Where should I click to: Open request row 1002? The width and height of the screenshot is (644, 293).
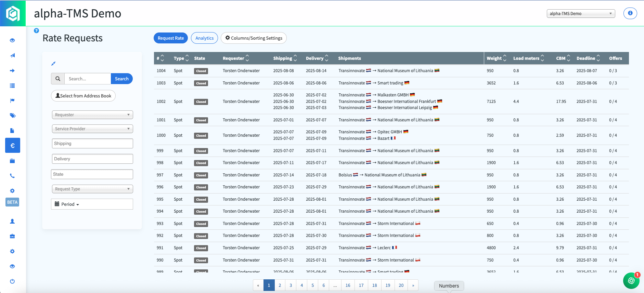click(391, 102)
